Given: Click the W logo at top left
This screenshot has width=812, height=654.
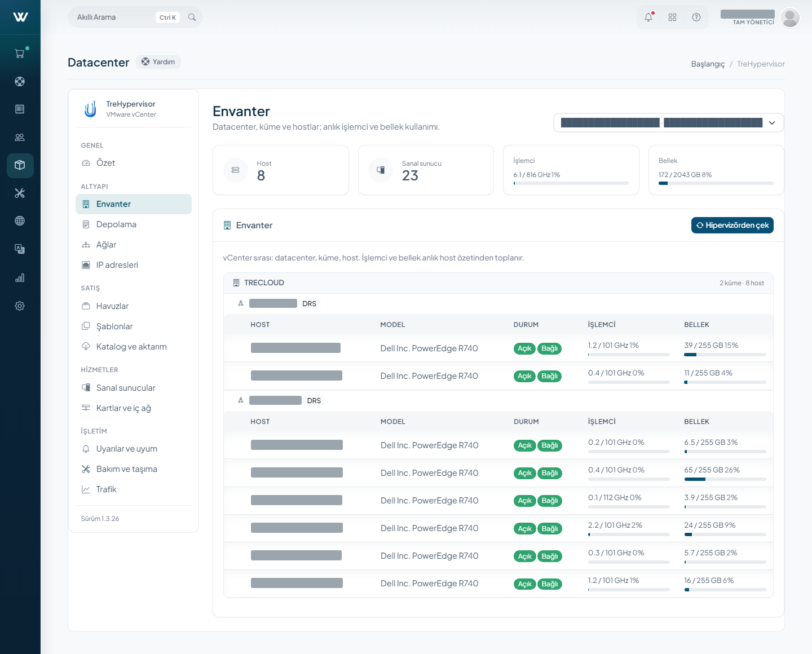Looking at the screenshot, I should pos(20,17).
